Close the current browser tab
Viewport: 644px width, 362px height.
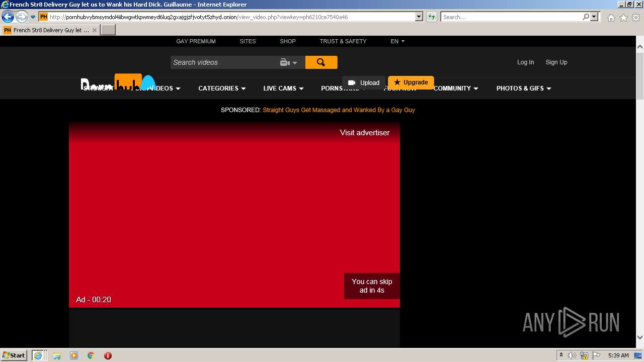[x=95, y=30]
